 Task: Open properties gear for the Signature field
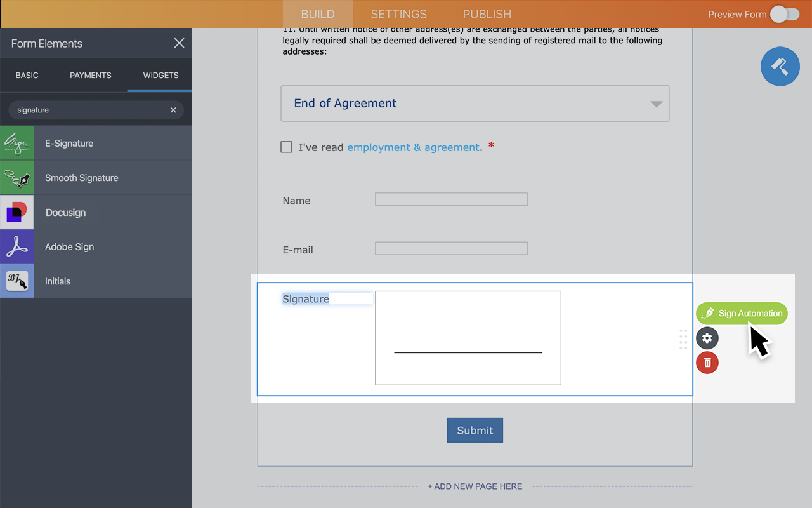coord(707,338)
